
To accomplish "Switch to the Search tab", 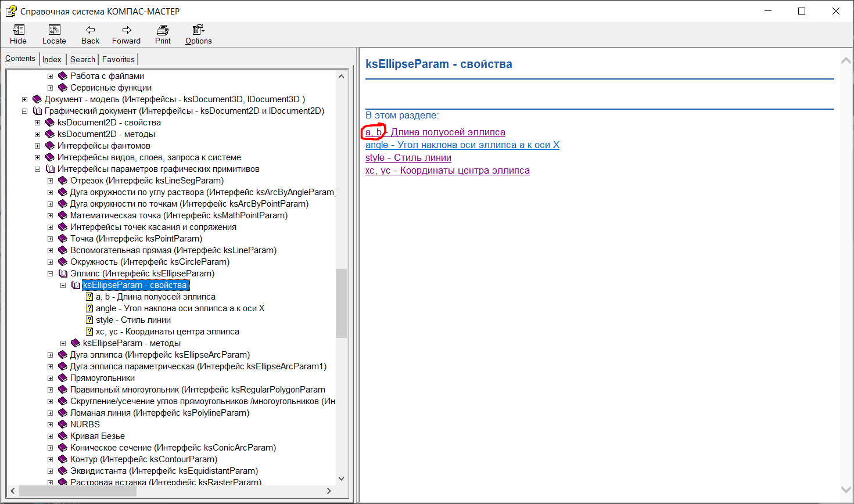I will tap(82, 59).
